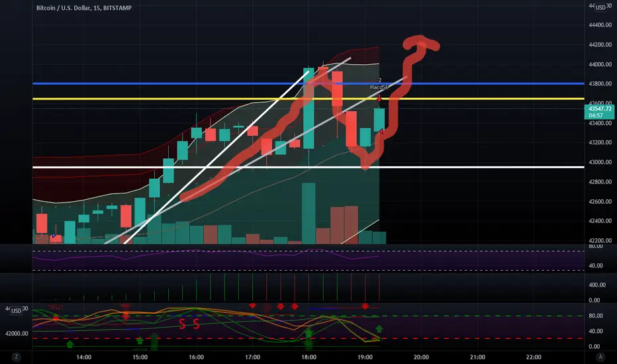The image size is (617, 364).
Task: Click the 43200.00 price scale label
Action: tap(600, 142)
